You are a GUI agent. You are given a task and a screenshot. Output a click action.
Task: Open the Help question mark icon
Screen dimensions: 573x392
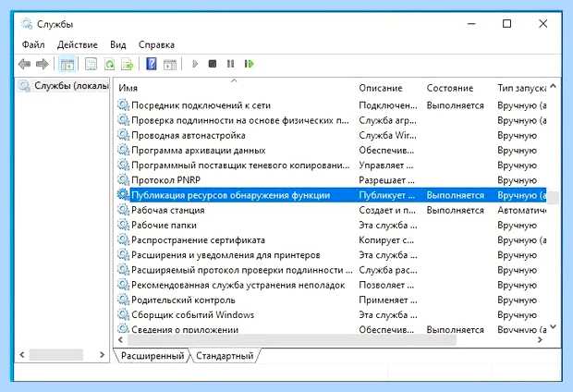pyautogui.click(x=152, y=64)
